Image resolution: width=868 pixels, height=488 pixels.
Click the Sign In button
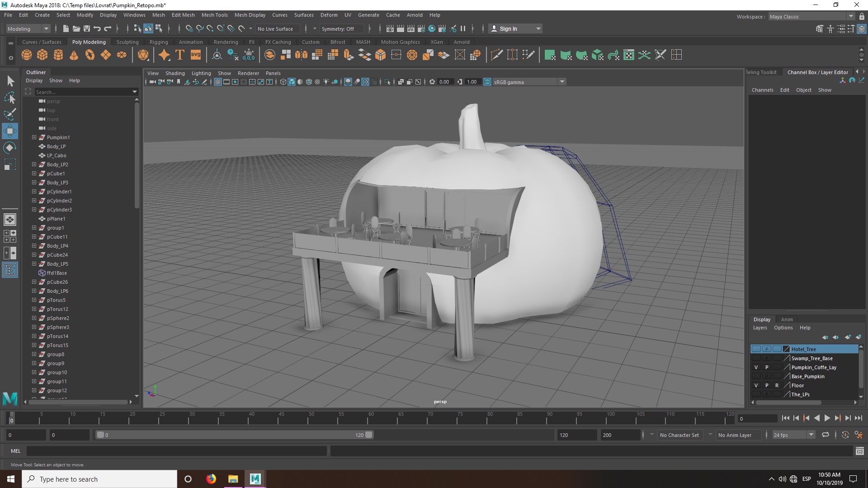[x=508, y=28]
